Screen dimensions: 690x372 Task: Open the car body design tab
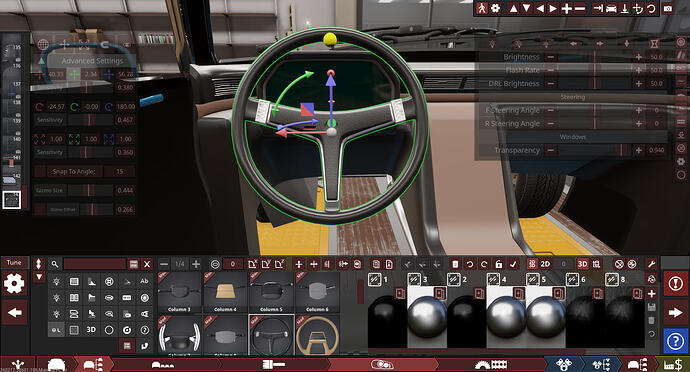[56, 365]
